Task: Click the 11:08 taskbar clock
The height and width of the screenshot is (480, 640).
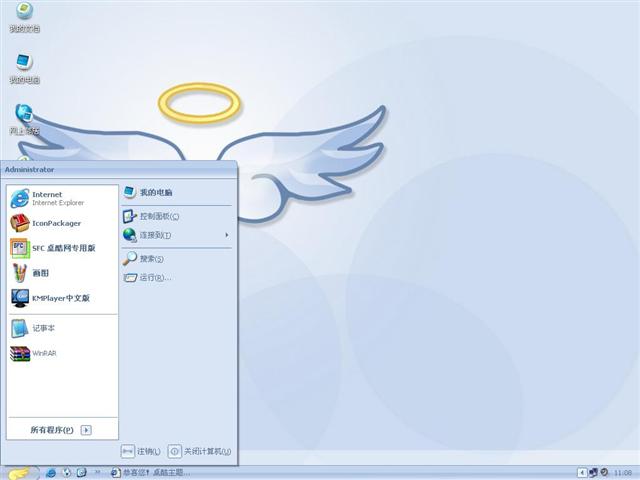Action: coord(623,473)
